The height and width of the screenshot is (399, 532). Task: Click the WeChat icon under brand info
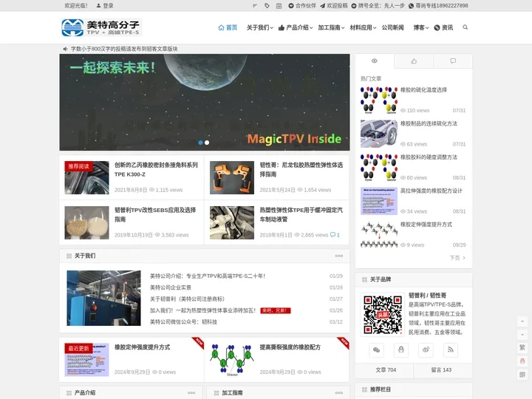376,349
